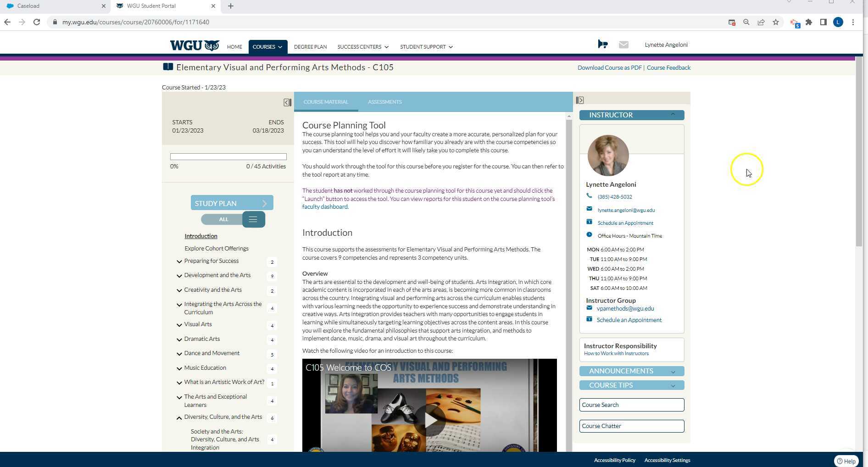This screenshot has height=467, width=868.
Task: Click the calendar icon beside Schedule an Appointment
Action: [590, 222]
